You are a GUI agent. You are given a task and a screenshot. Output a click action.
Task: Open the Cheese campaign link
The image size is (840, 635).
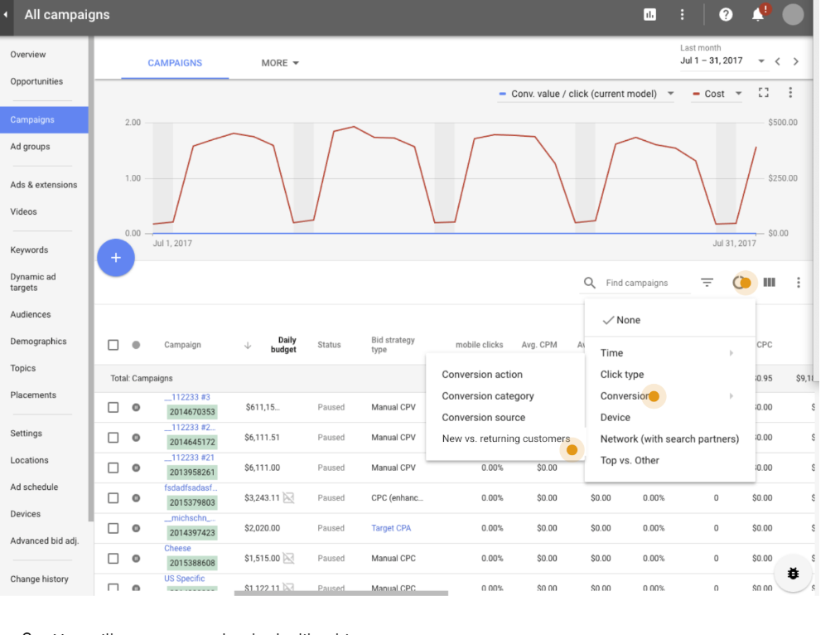click(x=177, y=548)
